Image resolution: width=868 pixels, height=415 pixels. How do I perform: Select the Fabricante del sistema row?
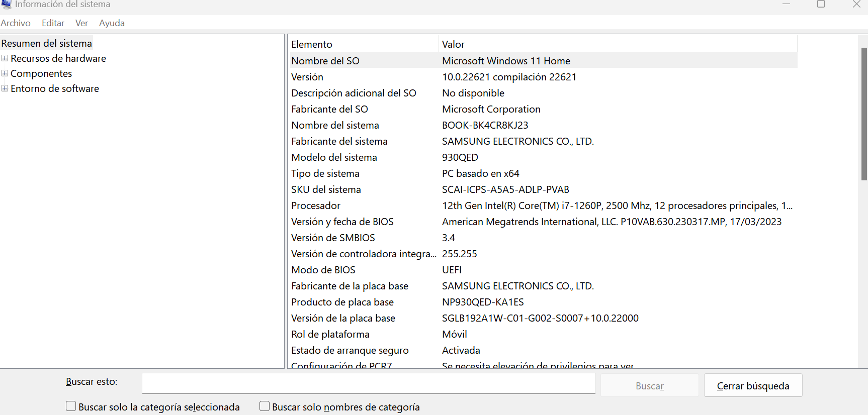coord(543,141)
